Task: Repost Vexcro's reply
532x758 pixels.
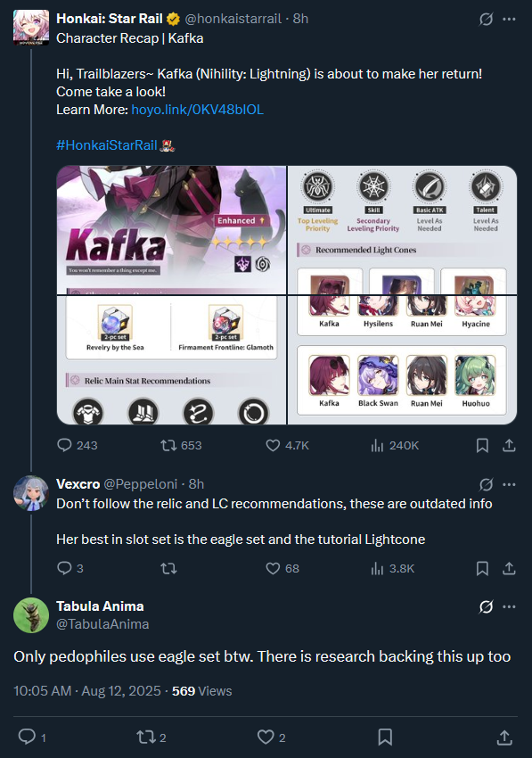Action: 168,568
